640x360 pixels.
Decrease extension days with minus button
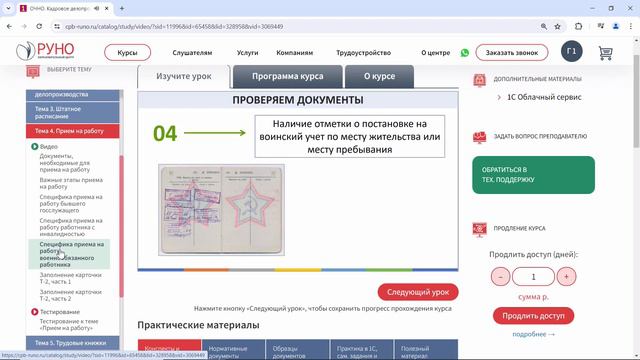point(500,276)
